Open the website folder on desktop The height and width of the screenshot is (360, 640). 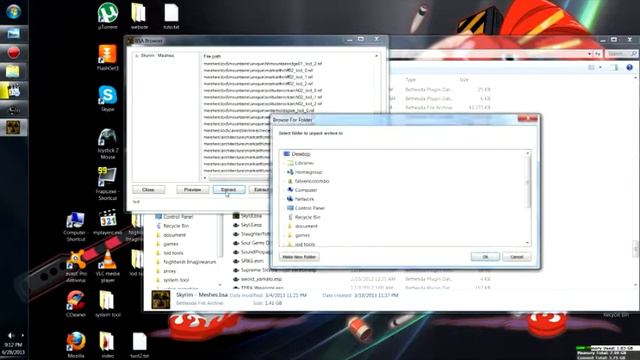tap(139, 16)
